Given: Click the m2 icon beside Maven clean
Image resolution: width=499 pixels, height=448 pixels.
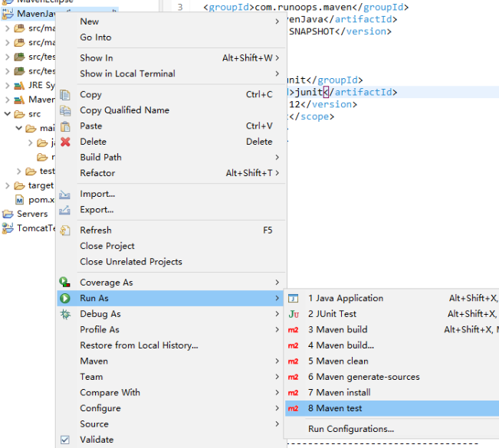Looking at the screenshot, I should [293, 361].
